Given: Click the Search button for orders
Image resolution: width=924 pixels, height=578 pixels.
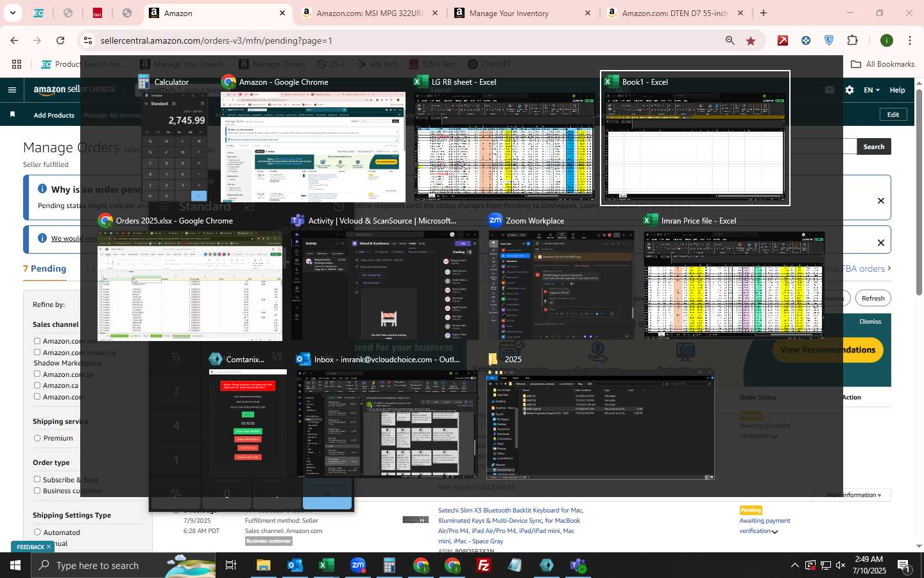Looking at the screenshot, I should [873, 146].
